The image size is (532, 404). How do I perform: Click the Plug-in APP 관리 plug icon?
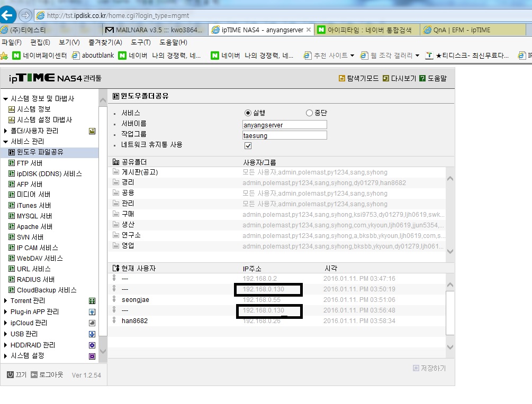click(x=92, y=312)
